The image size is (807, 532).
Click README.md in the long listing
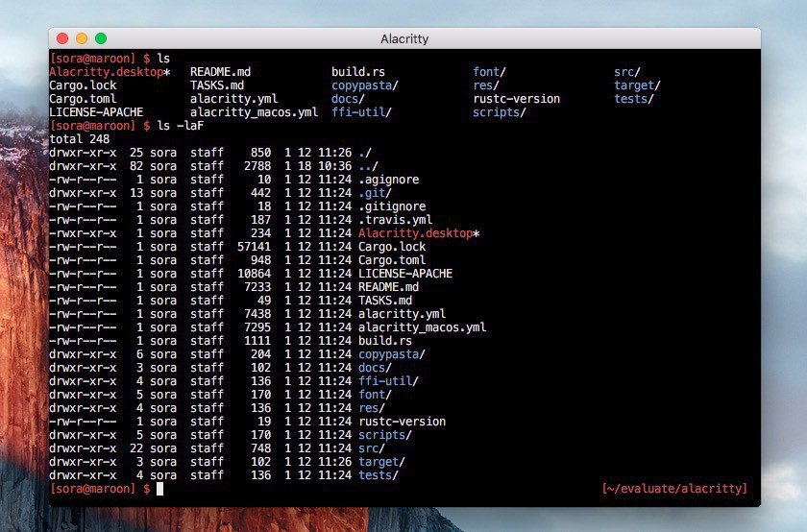click(388, 286)
